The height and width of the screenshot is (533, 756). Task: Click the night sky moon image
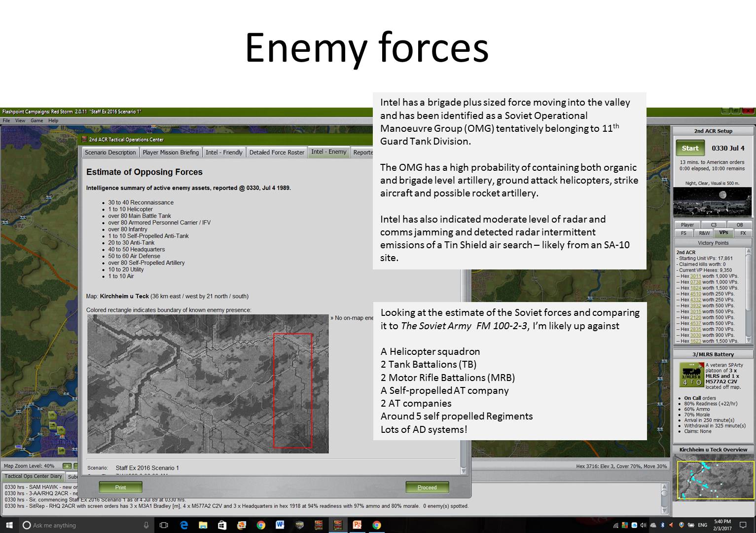click(713, 201)
